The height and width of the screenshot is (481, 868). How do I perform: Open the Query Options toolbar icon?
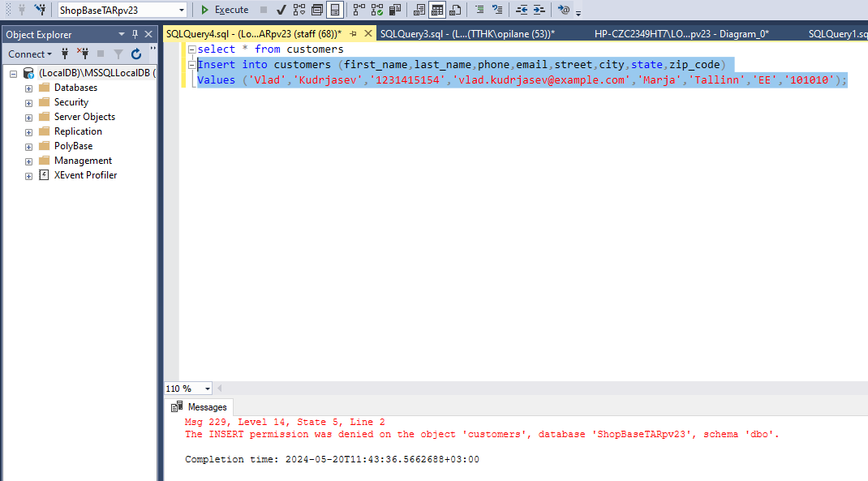pyautogui.click(x=316, y=10)
